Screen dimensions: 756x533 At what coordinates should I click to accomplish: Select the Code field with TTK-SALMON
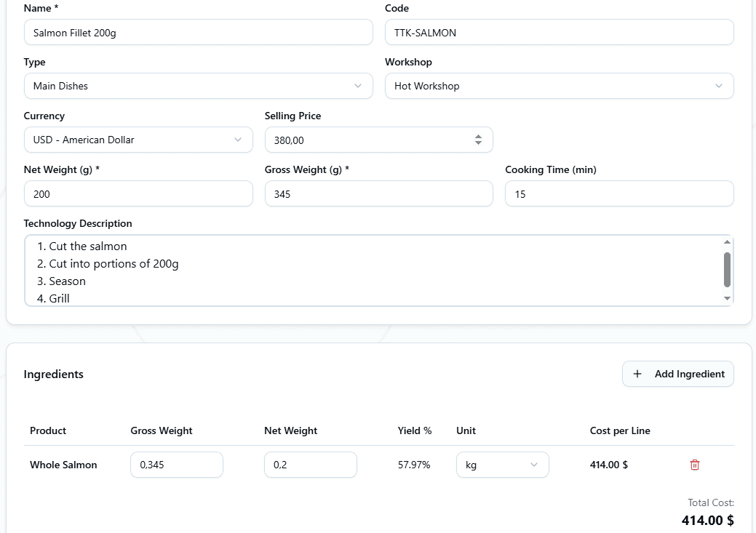point(559,32)
